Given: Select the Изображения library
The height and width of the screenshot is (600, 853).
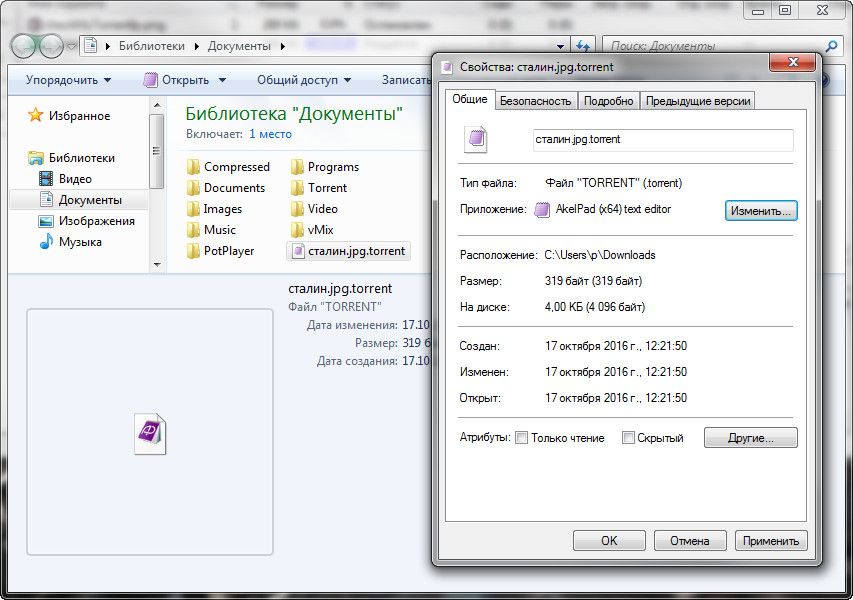Looking at the screenshot, I should click(x=96, y=221).
